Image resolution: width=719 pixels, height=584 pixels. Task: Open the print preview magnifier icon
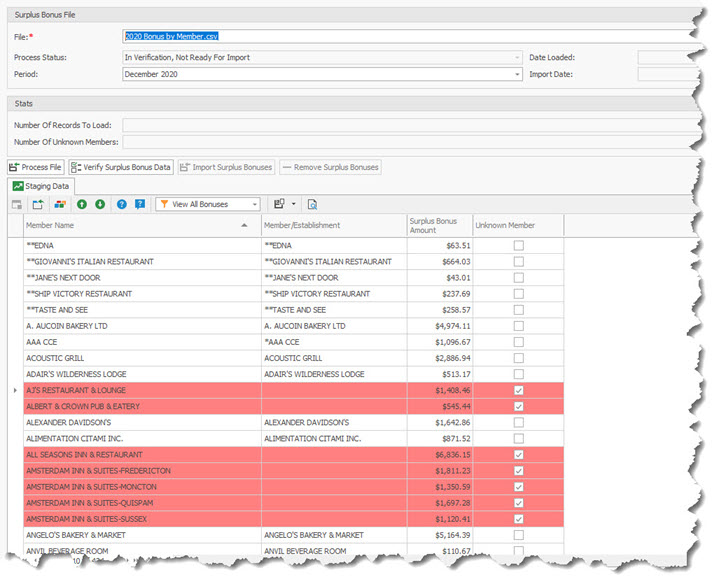(x=312, y=204)
